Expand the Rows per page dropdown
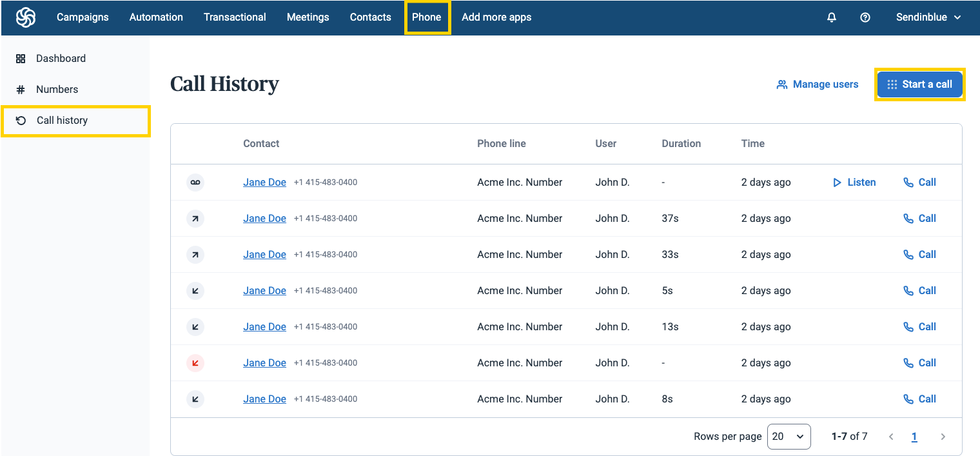 [x=789, y=437]
